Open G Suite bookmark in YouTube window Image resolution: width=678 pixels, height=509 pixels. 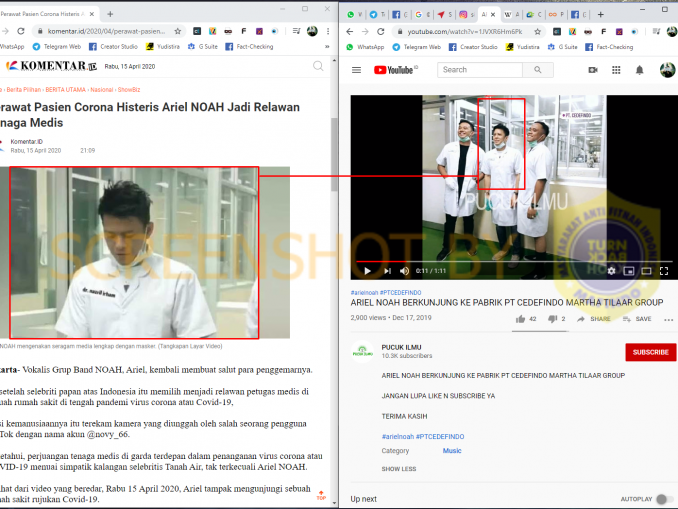click(562, 47)
